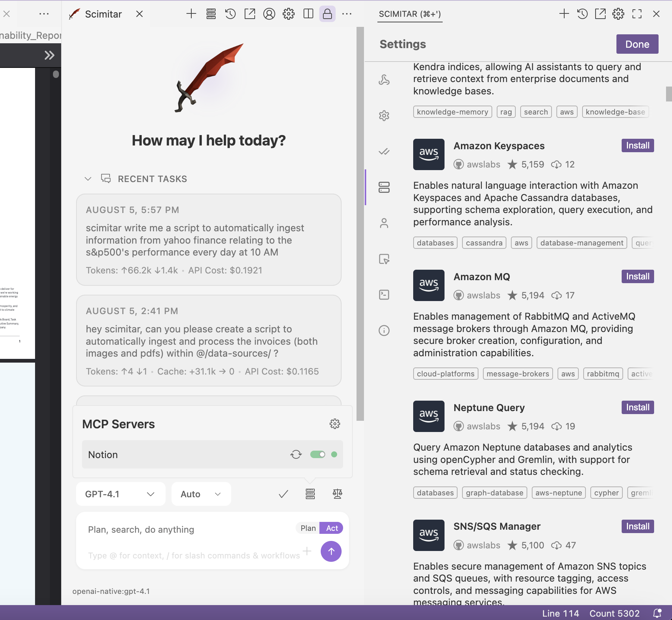Toggle the Notion MCP server switch

318,454
